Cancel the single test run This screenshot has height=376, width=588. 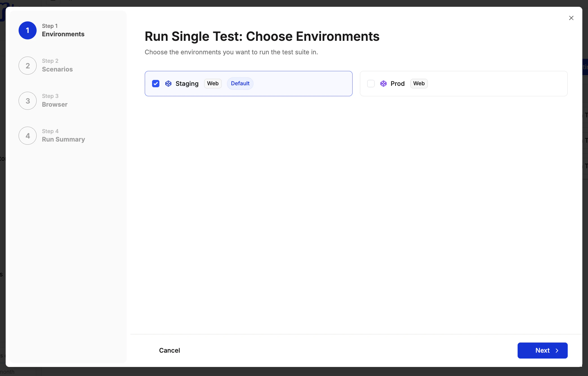pyautogui.click(x=169, y=350)
